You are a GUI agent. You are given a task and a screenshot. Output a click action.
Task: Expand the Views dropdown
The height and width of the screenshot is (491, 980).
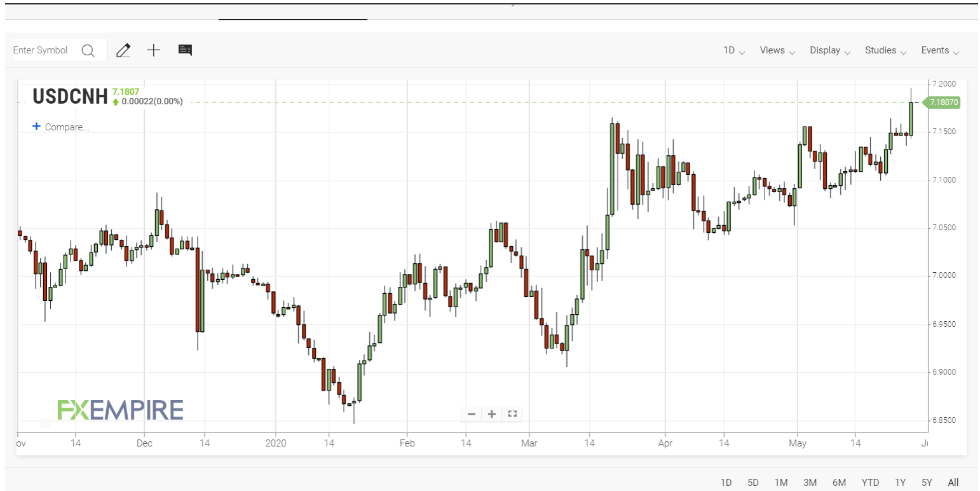[x=778, y=50]
